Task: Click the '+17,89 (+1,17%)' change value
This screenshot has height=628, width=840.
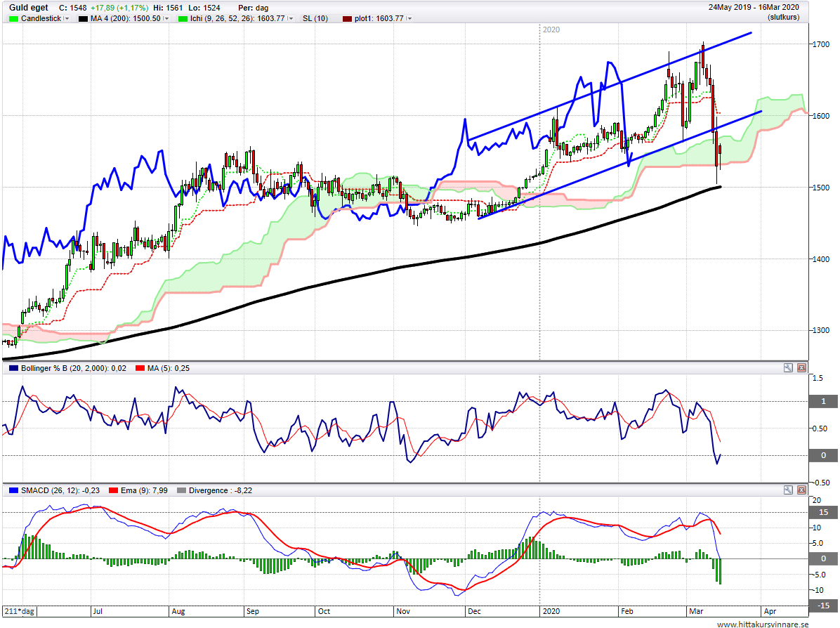Action: point(119,8)
